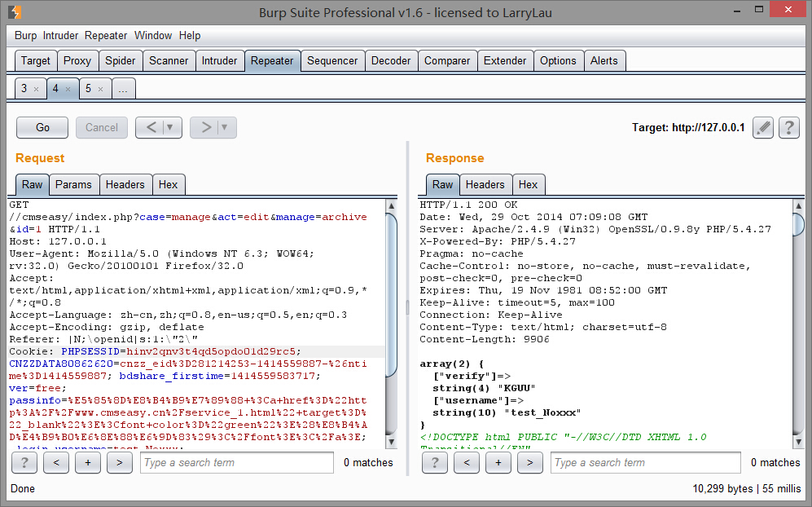The image size is (812, 507).
Task: Switch Response view to Headers tab
Action: [485, 184]
